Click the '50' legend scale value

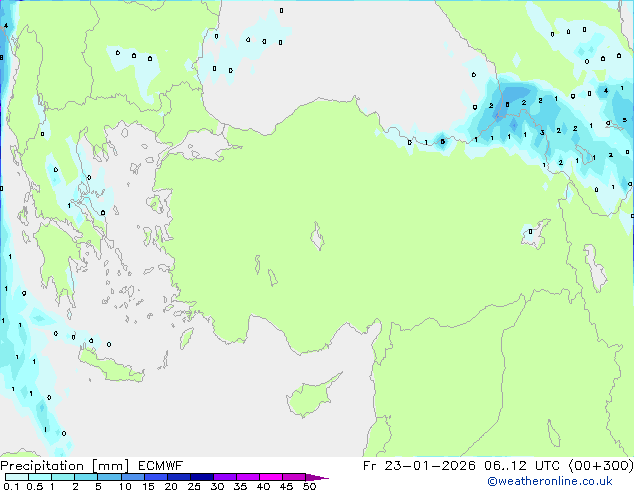point(309,486)
